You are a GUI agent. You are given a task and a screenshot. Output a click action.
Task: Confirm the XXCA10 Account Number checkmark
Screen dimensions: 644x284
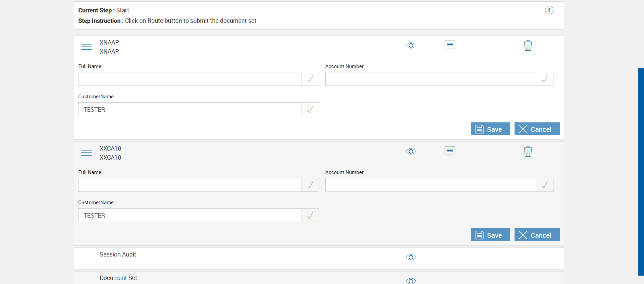pos(545,185)
